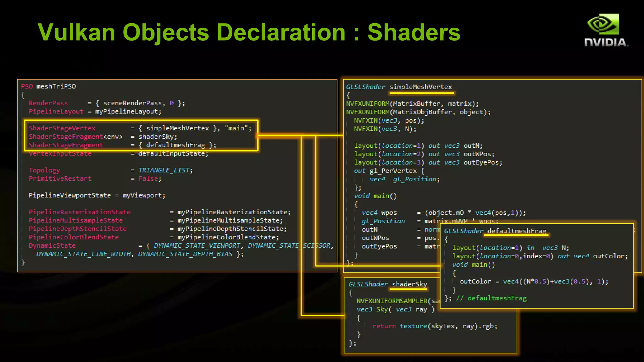The image size is (644, 362).
Task: Click 'shaderSky;' assignment in PSO block
Action: pos(158,137)
